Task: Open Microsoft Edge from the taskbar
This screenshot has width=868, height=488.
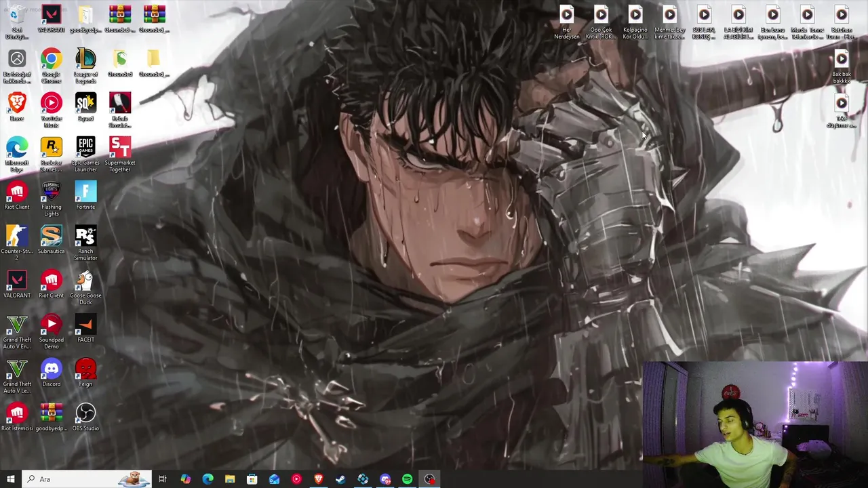Action: pyautogui.click(x=208, y=479)
